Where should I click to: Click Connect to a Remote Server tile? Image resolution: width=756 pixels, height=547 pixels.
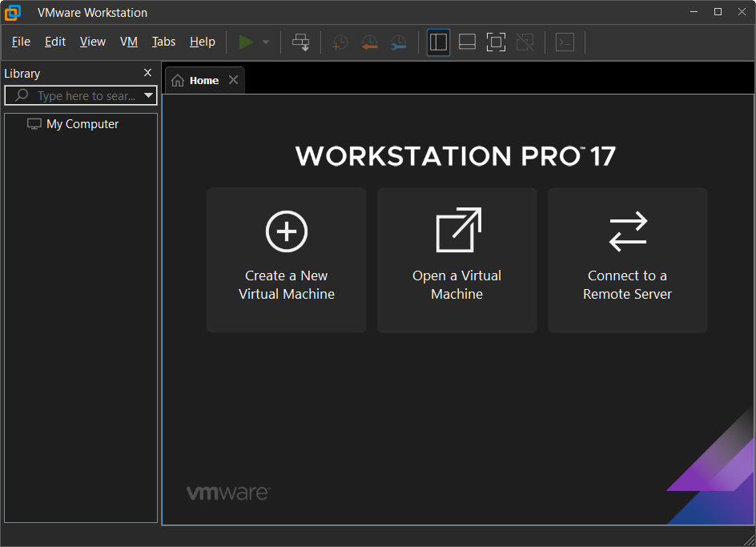tap(628, 260)
